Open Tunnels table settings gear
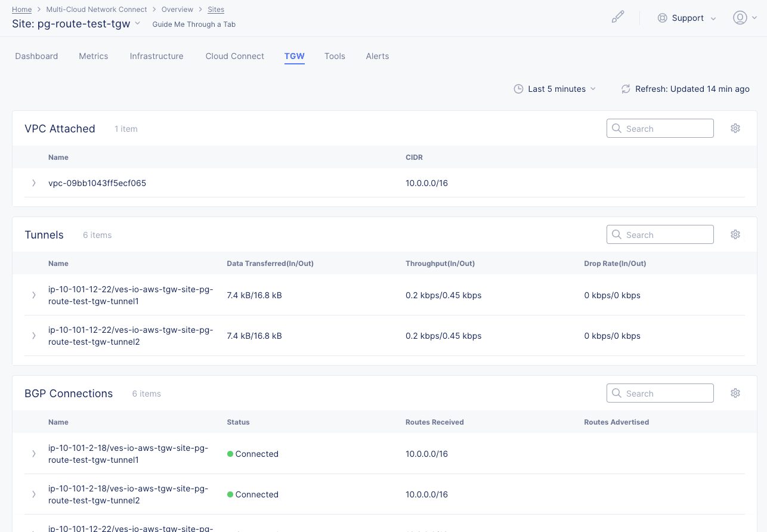 (735, 234)
